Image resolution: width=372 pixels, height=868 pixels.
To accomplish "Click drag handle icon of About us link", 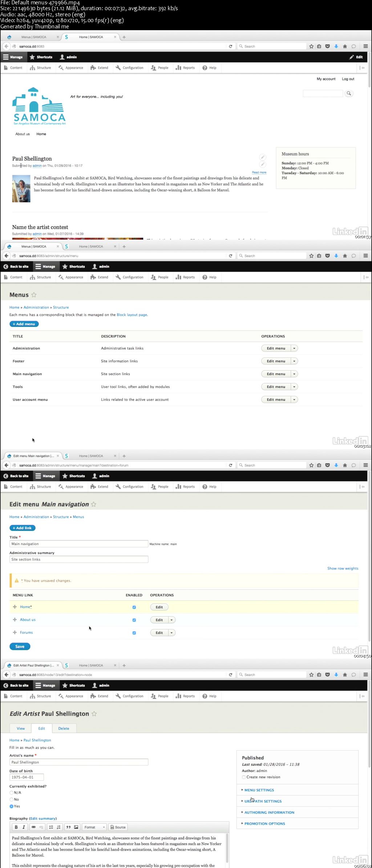I will pyautogui.click(x=15, y=620).
